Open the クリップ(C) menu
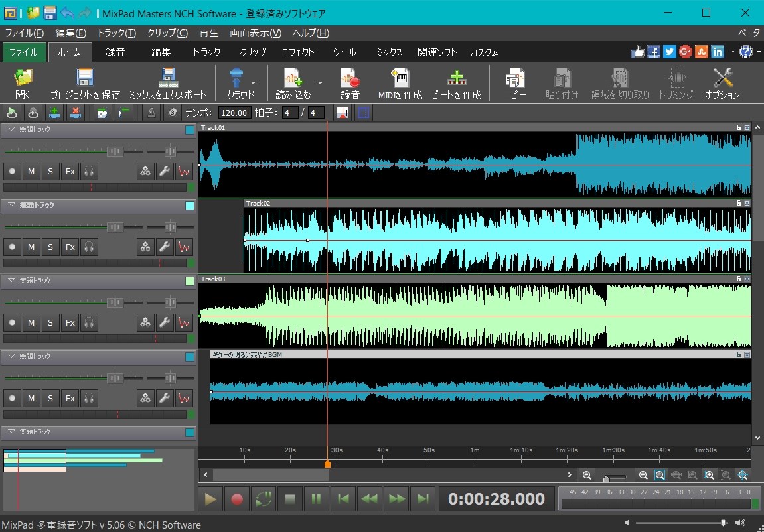Screen dimensions: 764x532 point(167,33)
